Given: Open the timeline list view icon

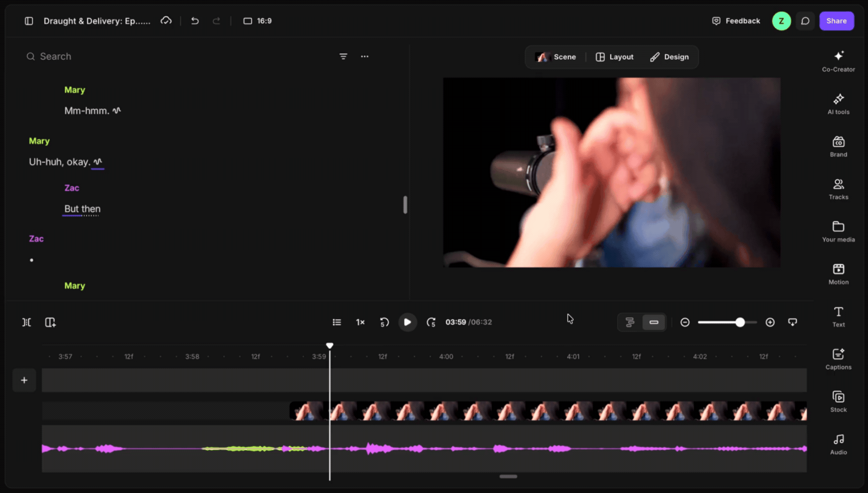Looking at the screenshot, I should coord(337,322).
